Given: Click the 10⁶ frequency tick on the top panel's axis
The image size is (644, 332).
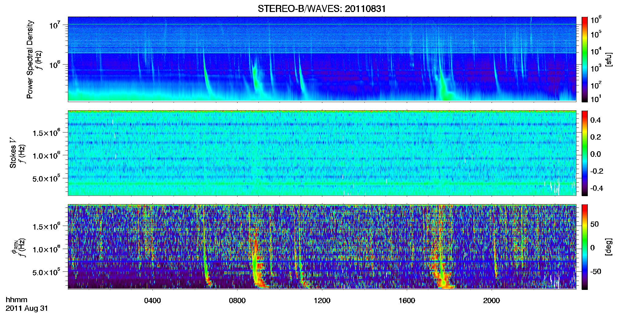Looking at the screenshot, I should (x=56, y=65).
